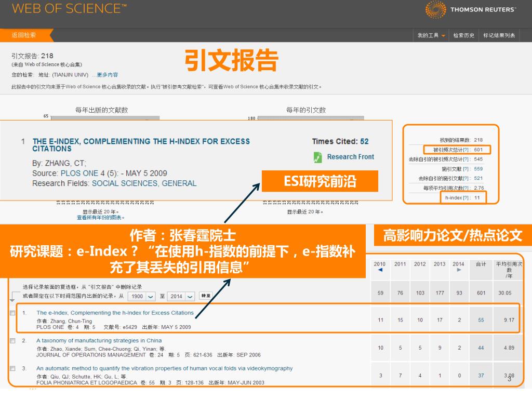Click the 每项平均引用次数 2.76 value
This screenshot has width=532, height=399.
tap(478, 188)
